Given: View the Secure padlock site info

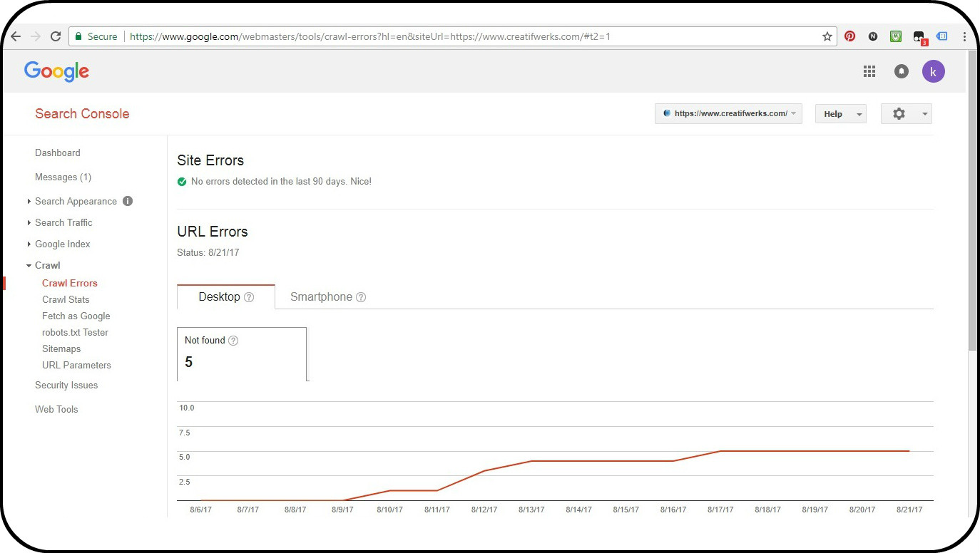Looking at the screenshot, I should point(96,36).
